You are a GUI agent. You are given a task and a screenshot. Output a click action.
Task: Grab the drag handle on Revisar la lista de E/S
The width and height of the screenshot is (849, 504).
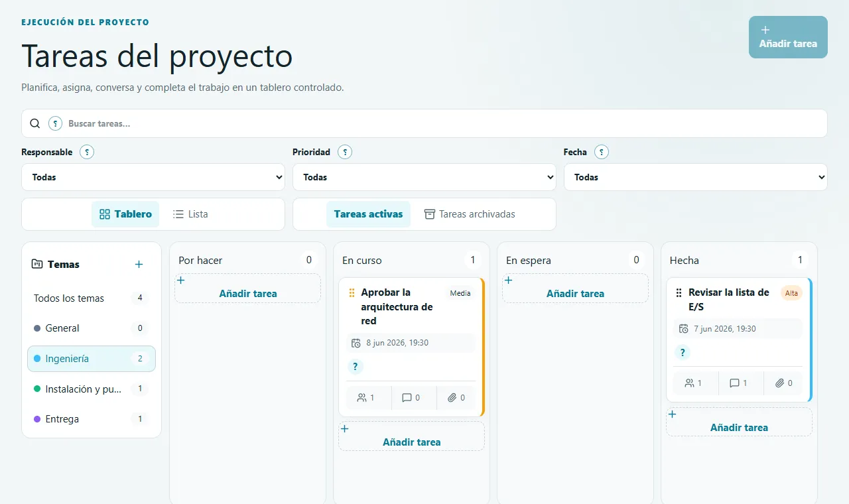[x=679, y=292]
